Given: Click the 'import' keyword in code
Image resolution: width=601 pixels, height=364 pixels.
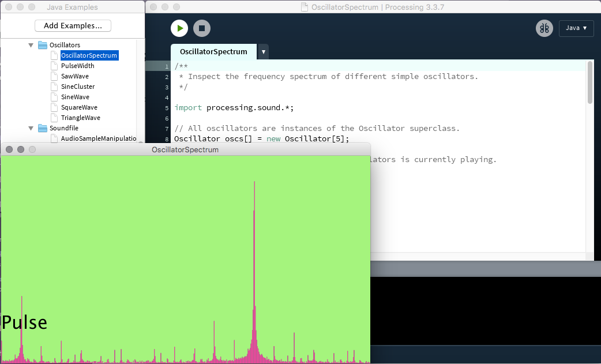Looking at the screenshot, I should [188, 108].
